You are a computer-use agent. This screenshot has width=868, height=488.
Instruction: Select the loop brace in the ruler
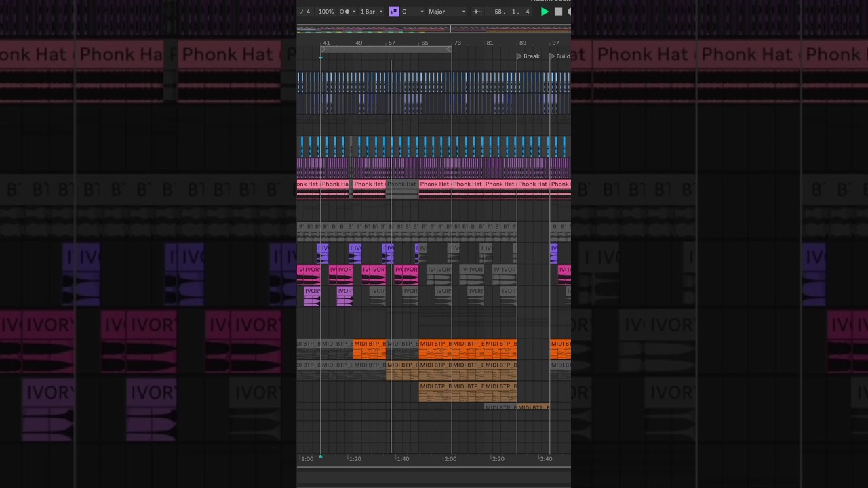386,49
